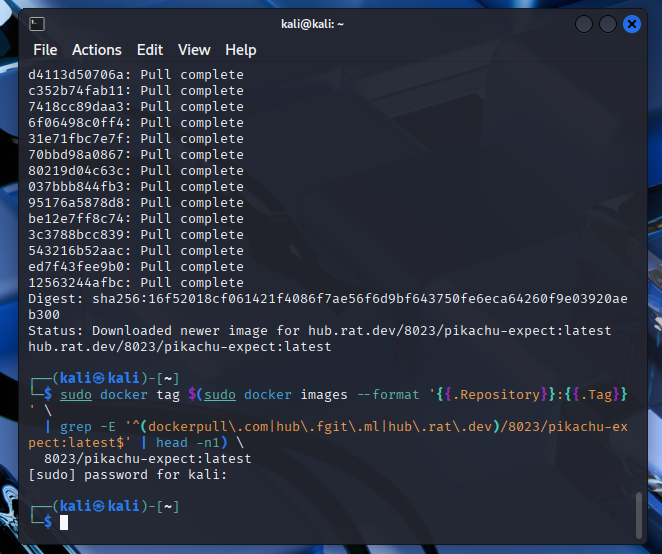Maximize the kali terminal window
Image resolution: width=662 pixels, height=554 pixels.
click(608, 23)
